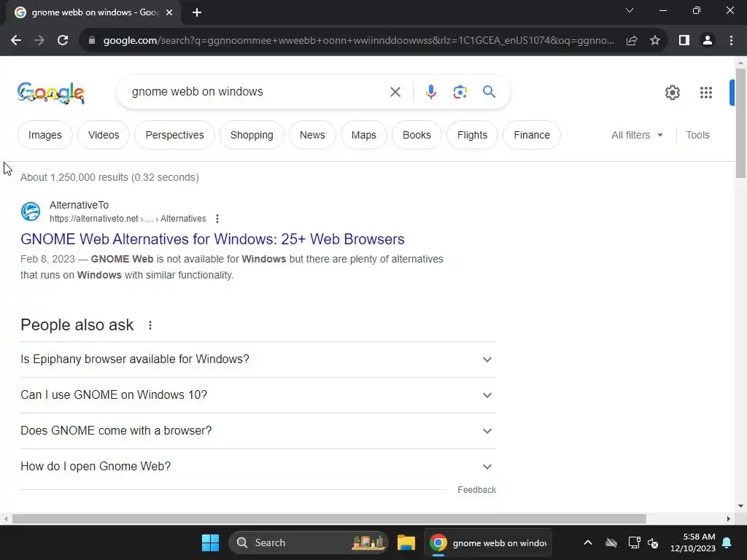Open File Explorer from the taskbar
Viewport: 747px width, 560px height.
[406, 542]
